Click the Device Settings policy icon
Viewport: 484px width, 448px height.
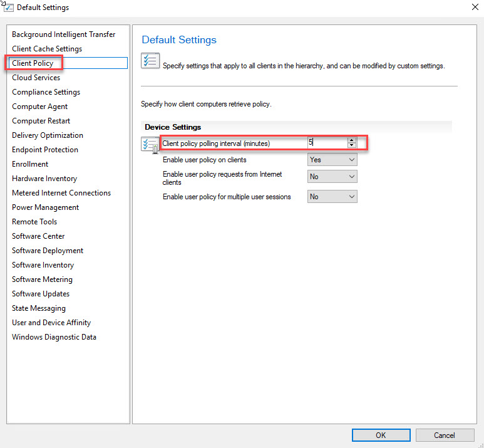click(150, 145)
